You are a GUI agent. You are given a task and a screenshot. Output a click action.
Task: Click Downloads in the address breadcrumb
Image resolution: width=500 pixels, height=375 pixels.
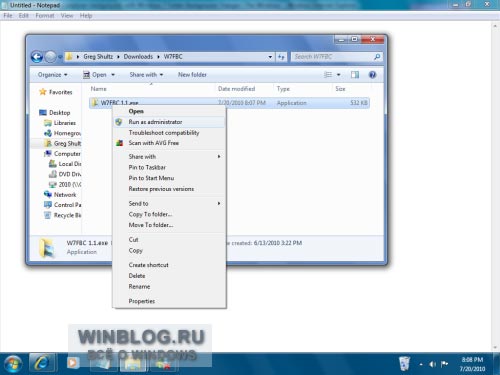[x=138, y=57]
